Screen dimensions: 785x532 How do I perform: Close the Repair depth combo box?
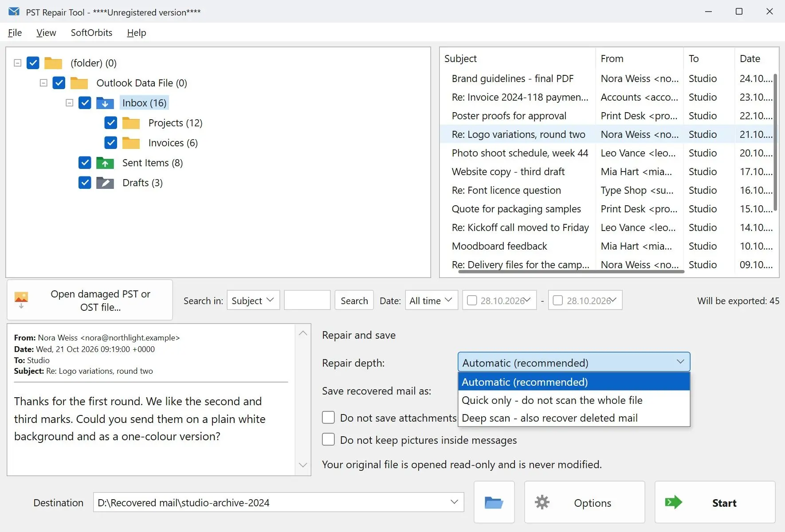574,362
